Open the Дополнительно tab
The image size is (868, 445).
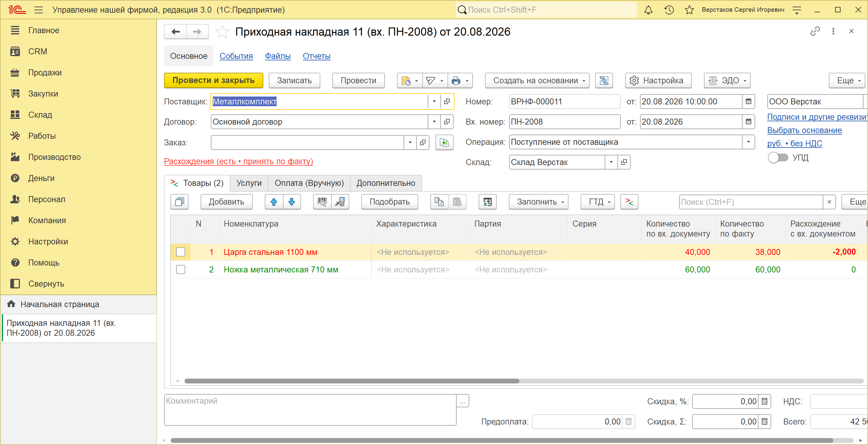[386, 183]
